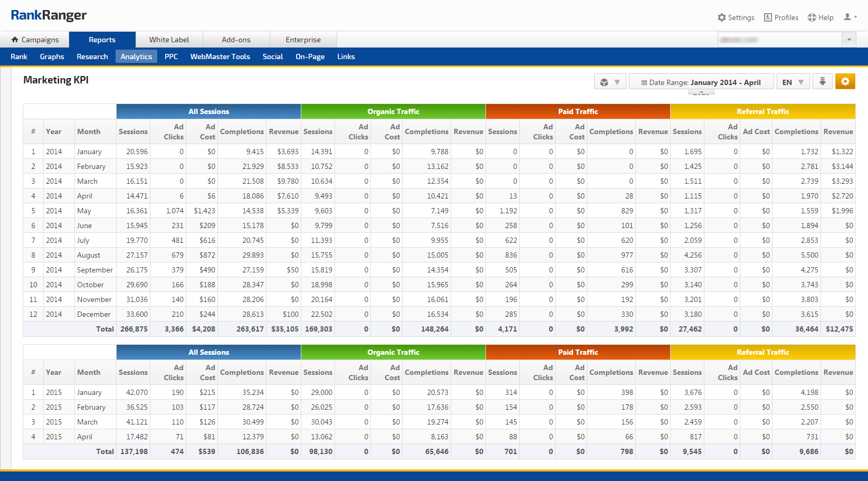The width and height of the screenshot is (868, 481).
Task: Click the Campaigns home icon
Action: point(15,40)
